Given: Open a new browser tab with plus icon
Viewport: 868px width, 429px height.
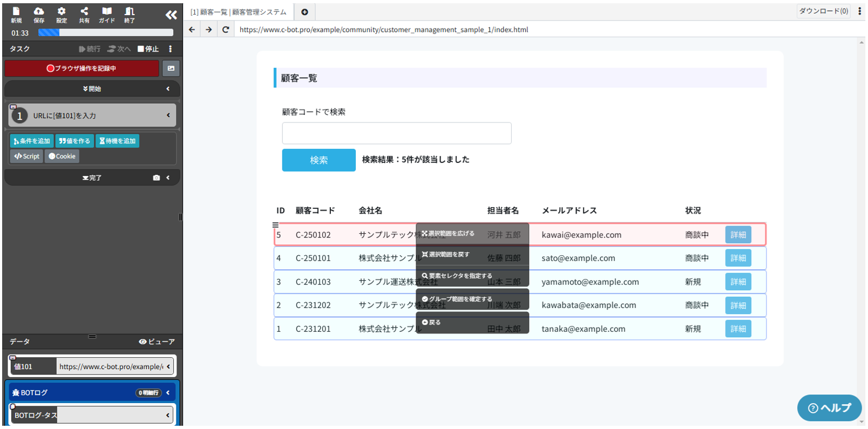Looking at the screenshot, I should click(x=304, y=12).
